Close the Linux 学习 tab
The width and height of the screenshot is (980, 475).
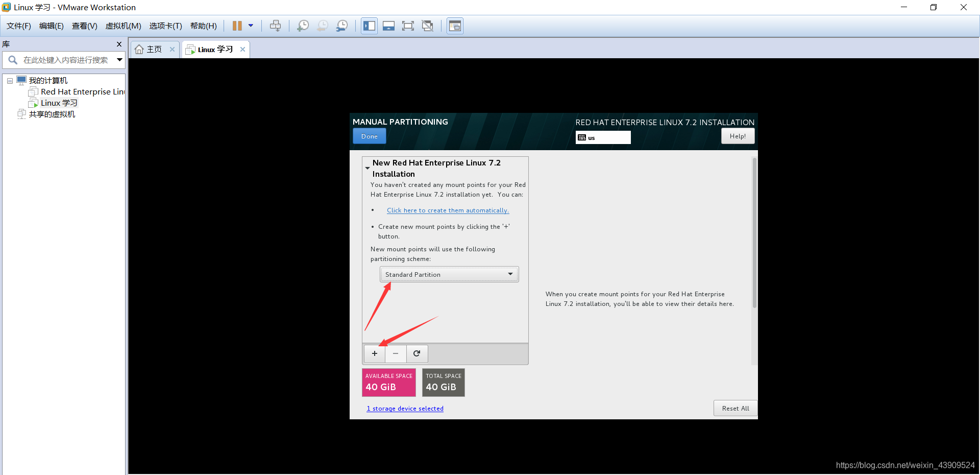point(242,50)
